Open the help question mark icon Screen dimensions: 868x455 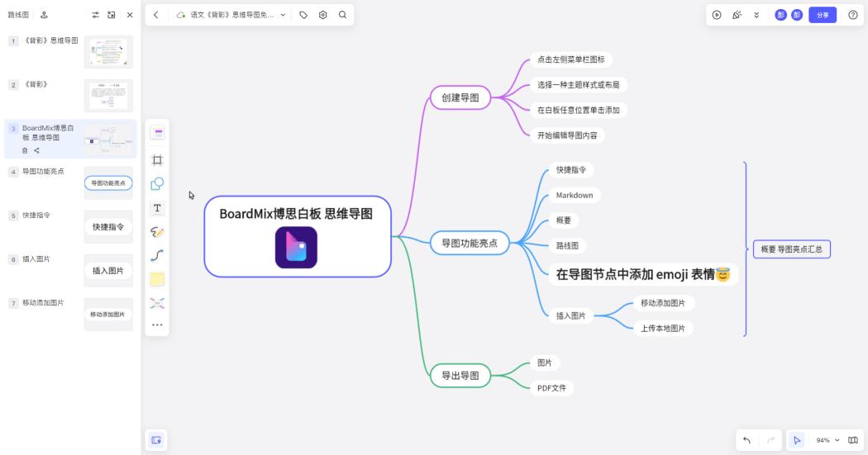click(853, 15)
